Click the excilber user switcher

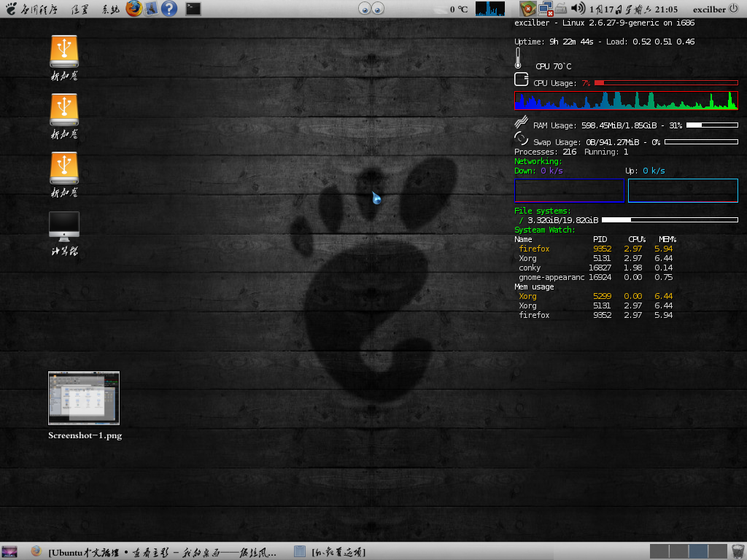(x=709, y=9)
